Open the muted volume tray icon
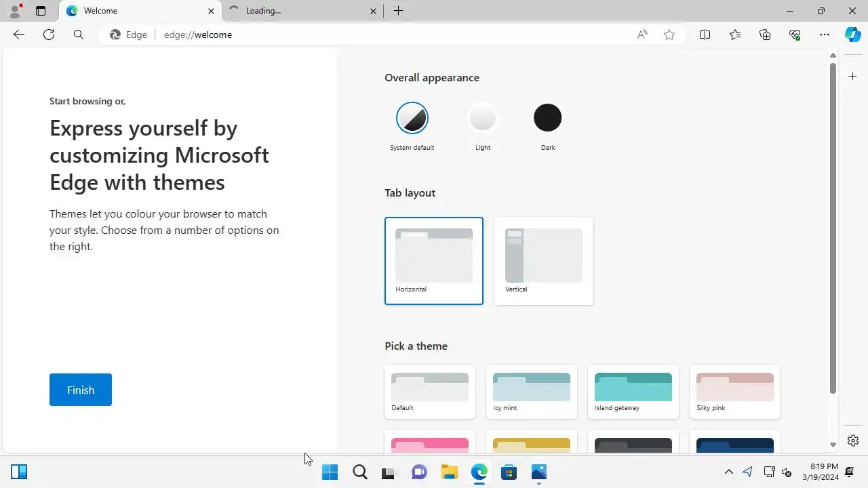This screenshot has width=868, height=488. point(787,472)
